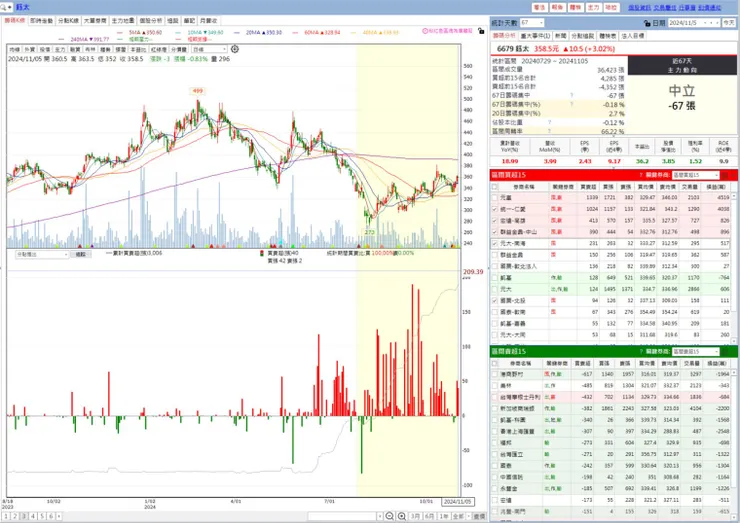Viewport: 740px width, 523px height.
Task: Switch to 即時走勢 tab
Action: click(42, 21)
